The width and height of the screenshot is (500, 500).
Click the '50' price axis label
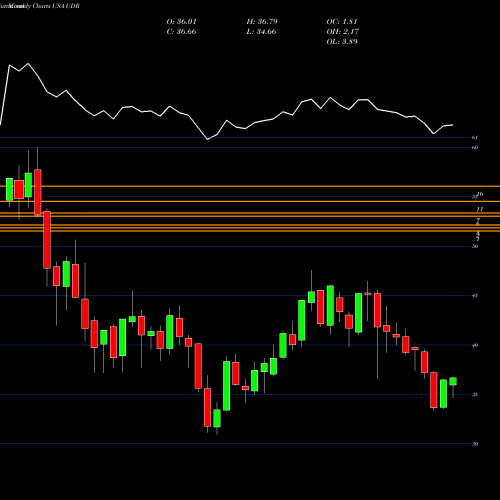pos(475,246)
